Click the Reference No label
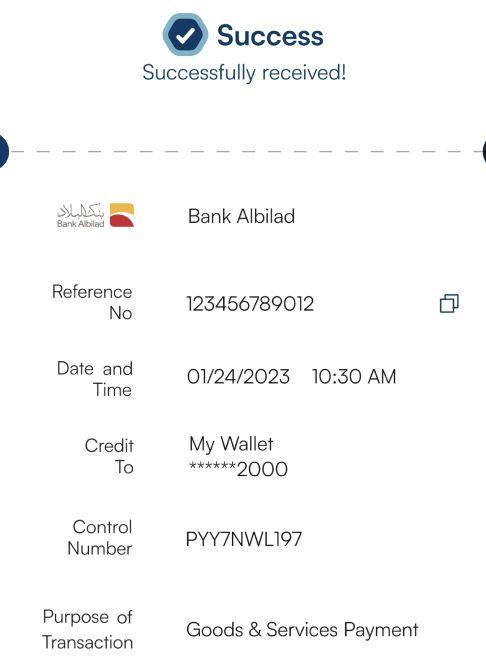The height and width of the screenshot is (662, 486). click(92, 302)
